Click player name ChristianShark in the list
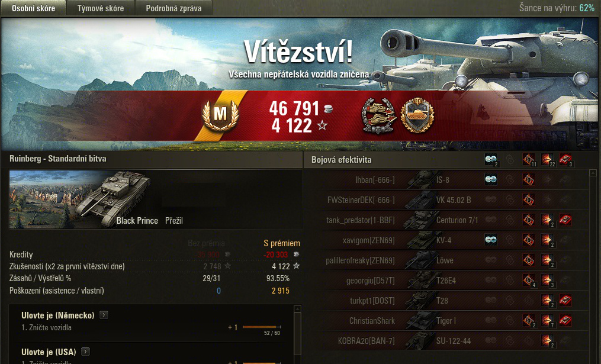The height and width of the screenshot is (364, 601). point(372,321)
